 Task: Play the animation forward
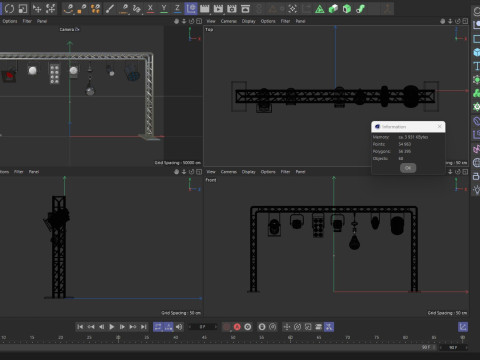coord(112,327)
